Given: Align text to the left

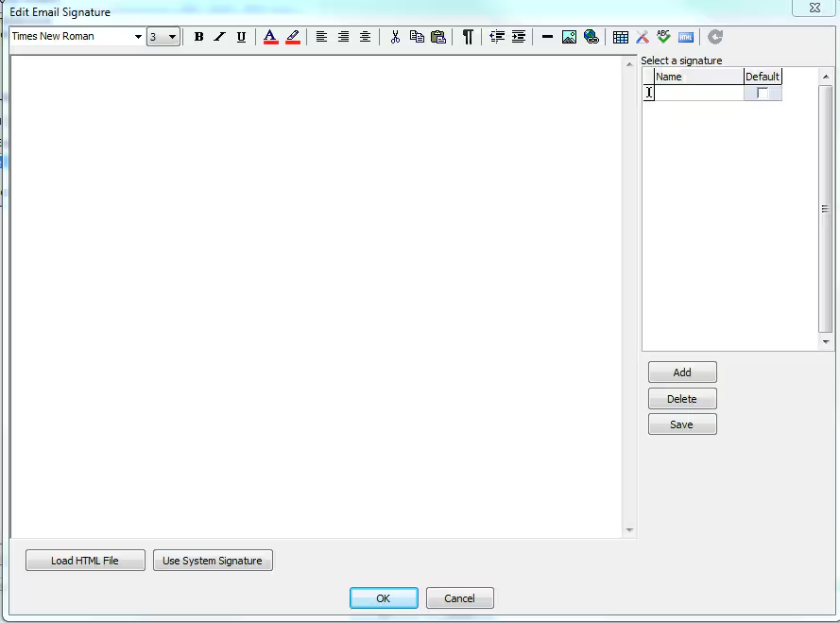Looking at the screenshot, I should [x=321, y=37].
